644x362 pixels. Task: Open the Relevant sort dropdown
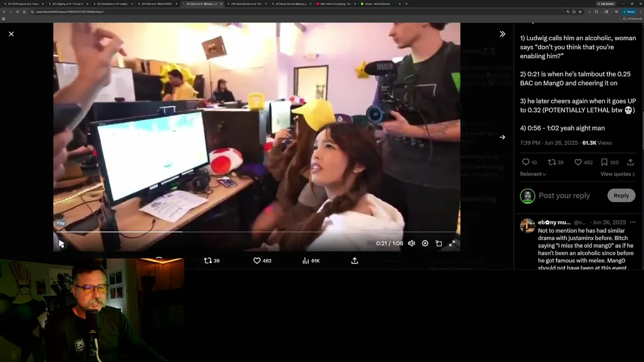point(533,174)
